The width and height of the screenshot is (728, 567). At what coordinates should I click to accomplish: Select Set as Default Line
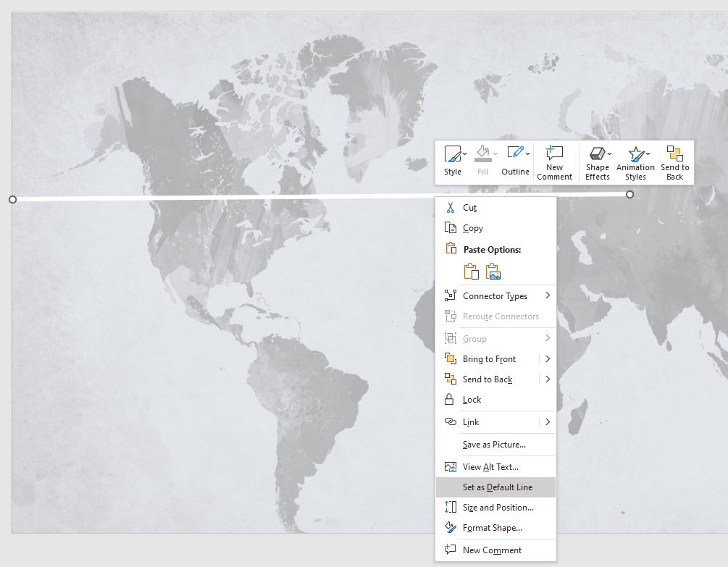pyautogui.click(x=498, y=487)
